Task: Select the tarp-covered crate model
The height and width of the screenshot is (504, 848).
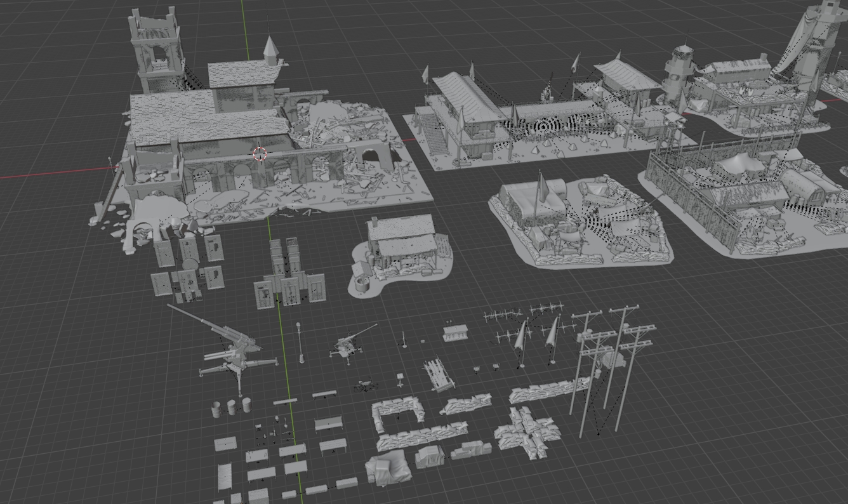Action: click(x=388, y=468)
